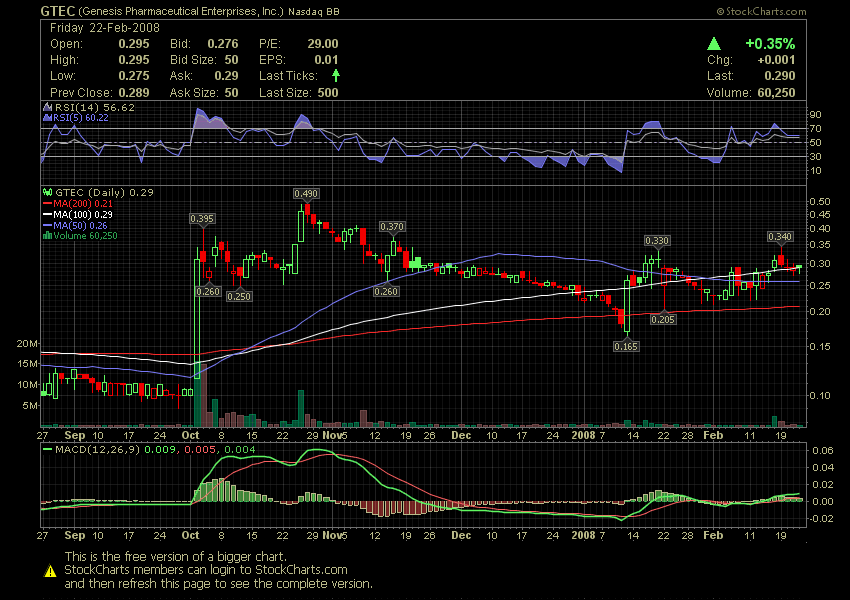Click the +0.35% percent change value
The width and height of the screenshot is (850, 600).
[x=769, y=44]
